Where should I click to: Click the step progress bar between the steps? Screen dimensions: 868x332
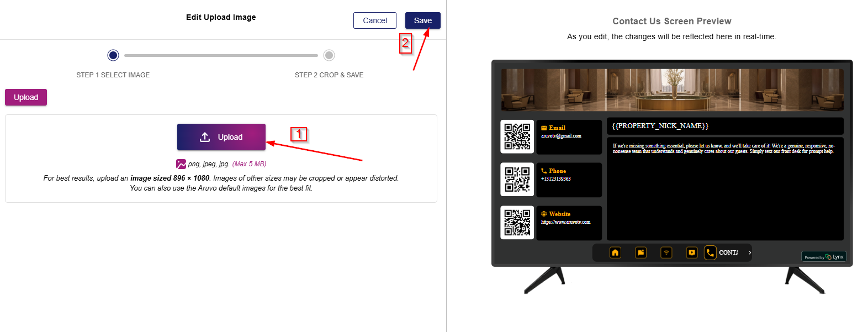coord(221,55)
